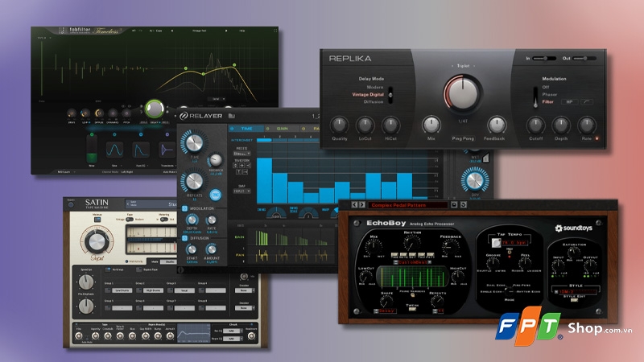Click the filter slope curve button in Replika
Screen dimensions: 644x362
(x=587, y=102)
